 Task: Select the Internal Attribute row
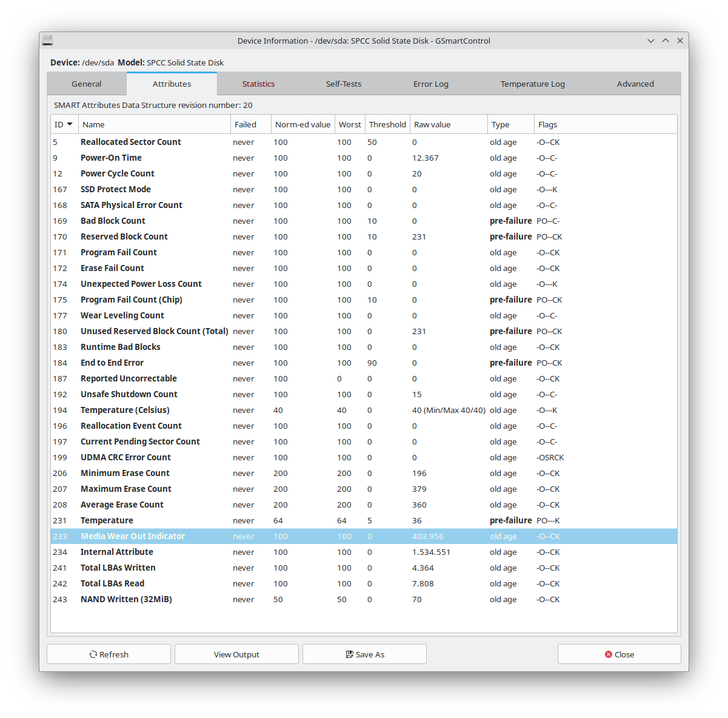[x=364, y=552]
